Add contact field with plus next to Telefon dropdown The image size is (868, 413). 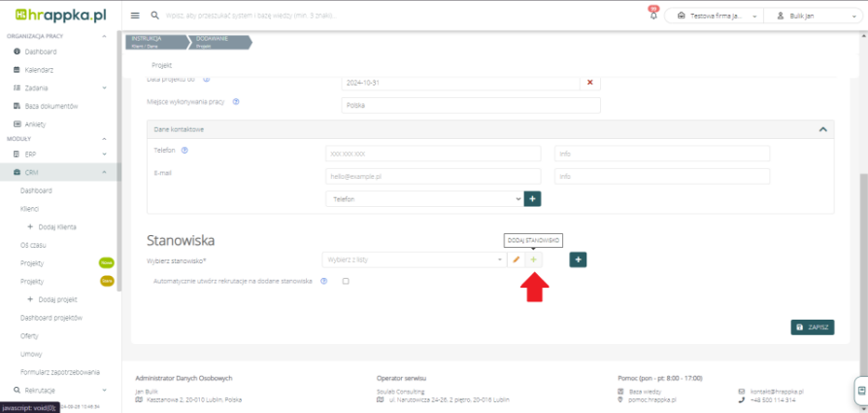pyautogui.click(x=532, y=198)
